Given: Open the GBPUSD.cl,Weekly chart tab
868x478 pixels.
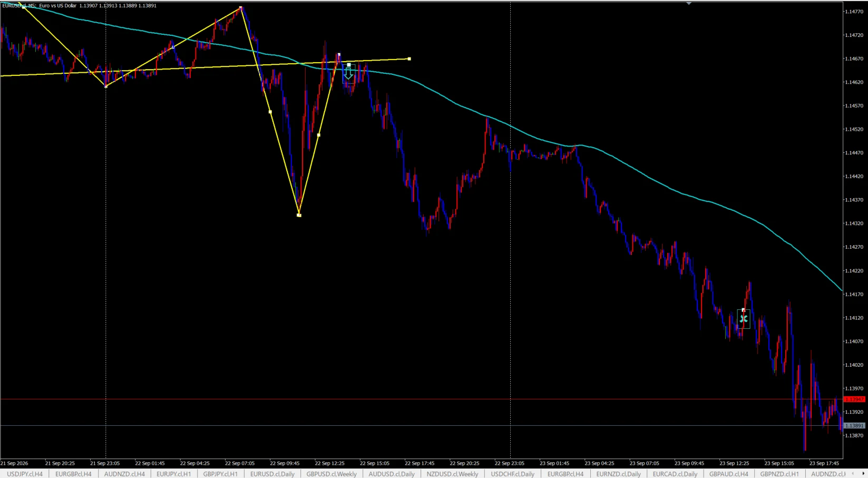Looking at the screenshot, I should point(331,474).
